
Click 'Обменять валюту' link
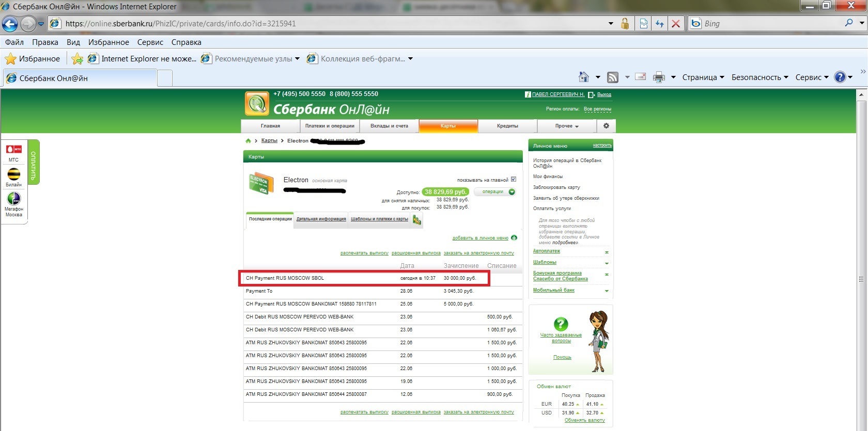pos(584,420)
